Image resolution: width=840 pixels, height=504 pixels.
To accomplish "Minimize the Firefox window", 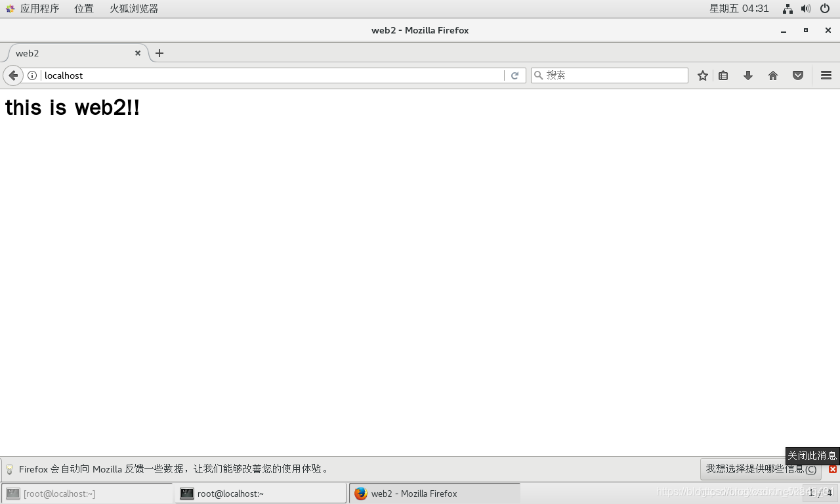I will (x=784, y=31).
